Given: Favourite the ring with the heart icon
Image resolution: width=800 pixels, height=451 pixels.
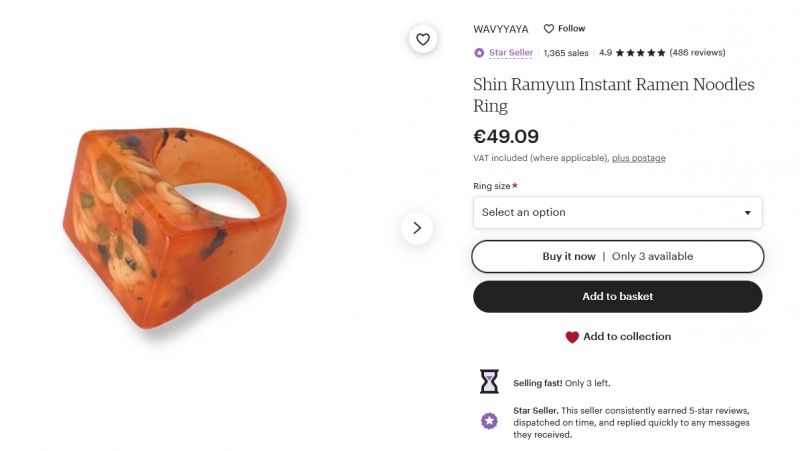Looking at the screenshot, I should 423,39.
